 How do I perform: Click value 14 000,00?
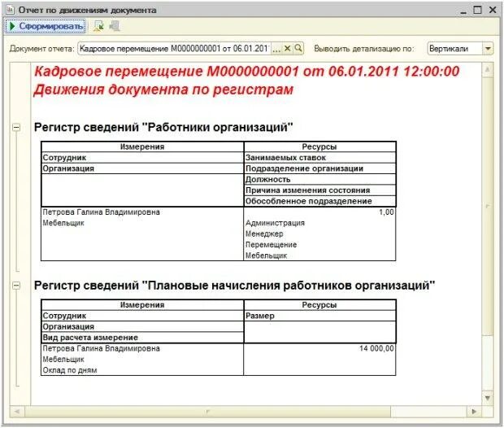376,348
